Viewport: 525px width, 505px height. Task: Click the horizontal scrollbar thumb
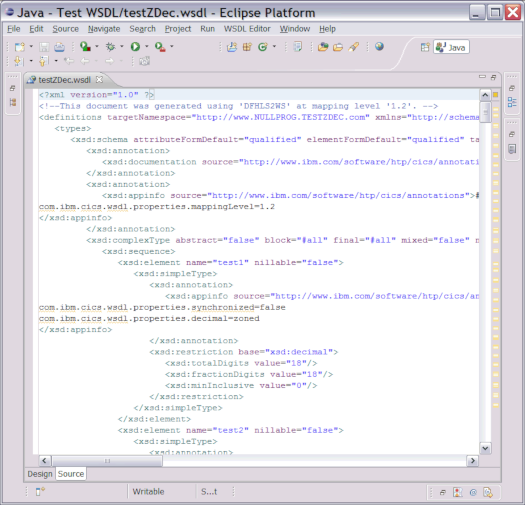pyautogui.click(x=107, y=461)
